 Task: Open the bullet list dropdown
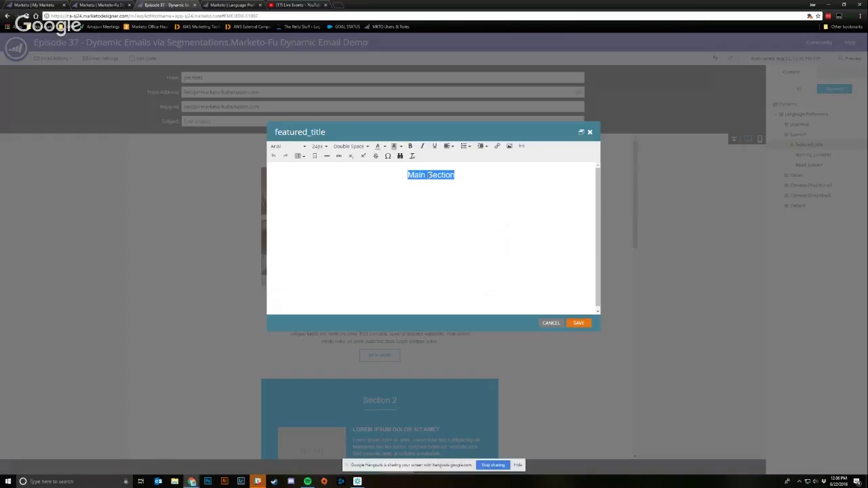coord(465,146)
